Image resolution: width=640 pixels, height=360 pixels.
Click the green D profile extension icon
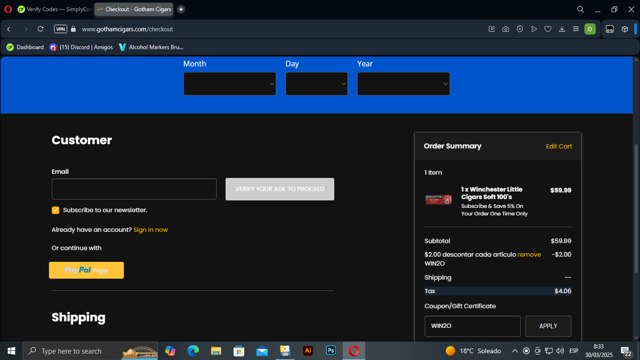[x=590, y=29]
